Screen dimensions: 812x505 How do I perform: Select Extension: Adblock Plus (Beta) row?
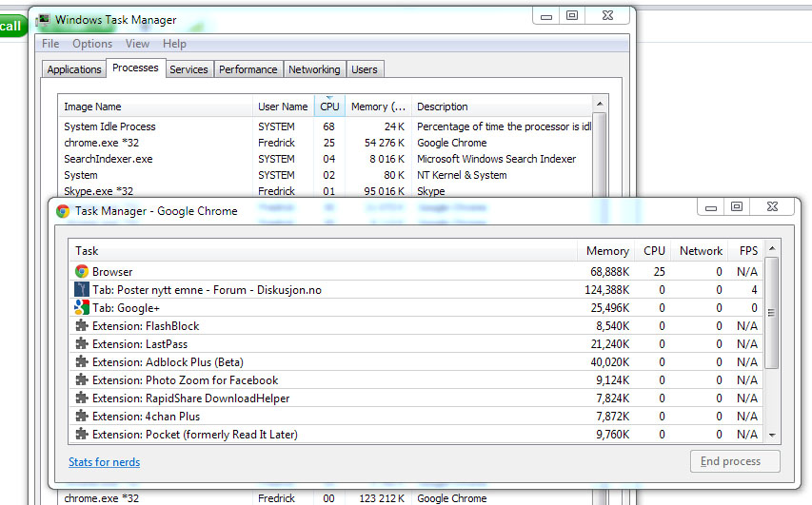[x=417, y=362]
